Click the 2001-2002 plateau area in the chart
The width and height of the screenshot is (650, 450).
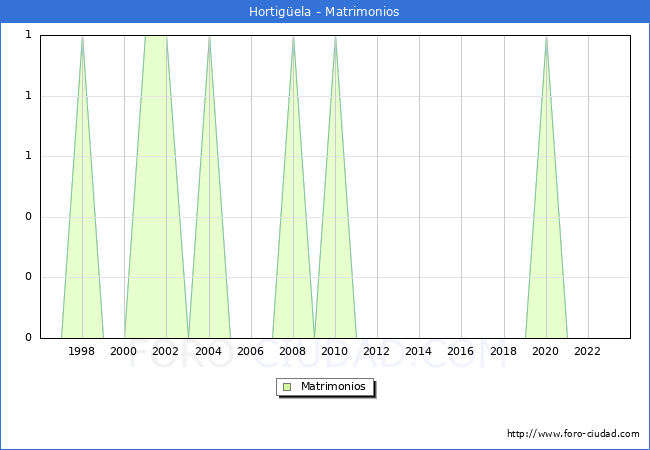[156, 186]
